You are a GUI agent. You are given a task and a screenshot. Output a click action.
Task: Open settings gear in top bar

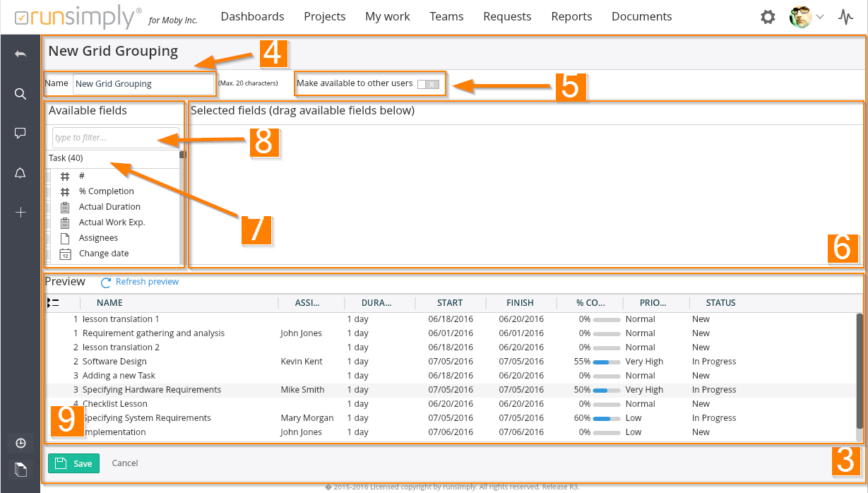click(768, 17)
